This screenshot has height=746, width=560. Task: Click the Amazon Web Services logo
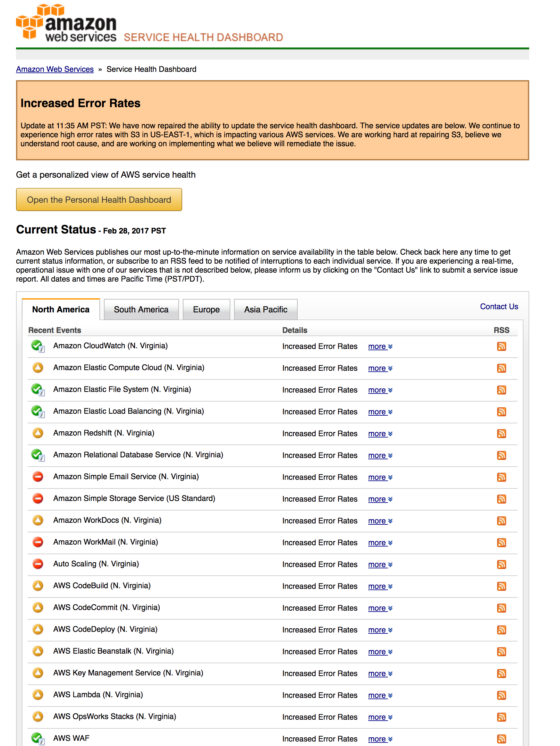[66, 23]
